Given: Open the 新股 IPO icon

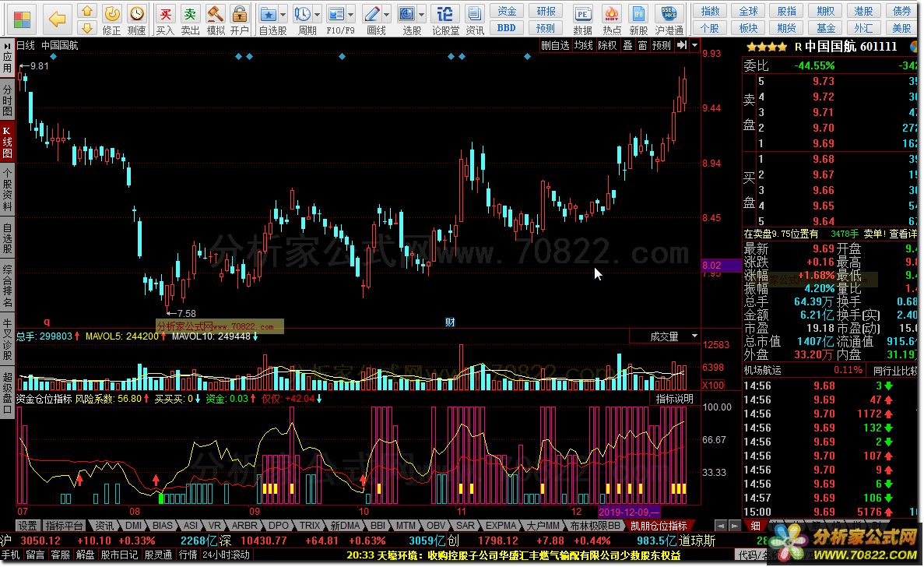Looking at the screenshot, I should coord(638,20).
